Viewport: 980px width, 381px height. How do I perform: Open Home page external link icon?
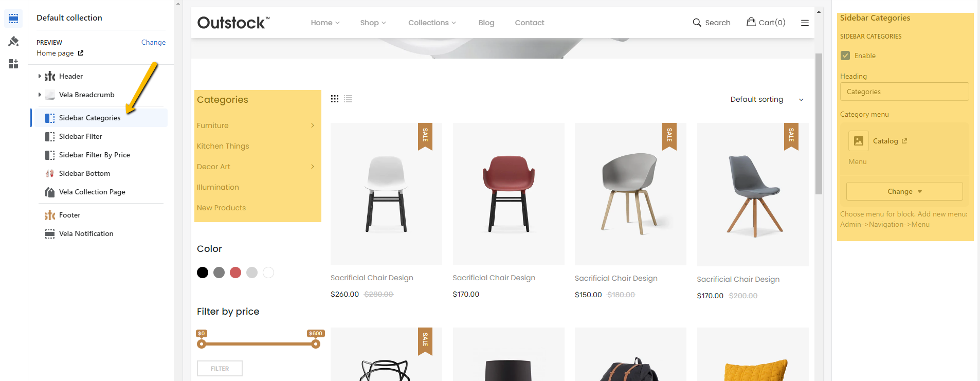[81, 53]
